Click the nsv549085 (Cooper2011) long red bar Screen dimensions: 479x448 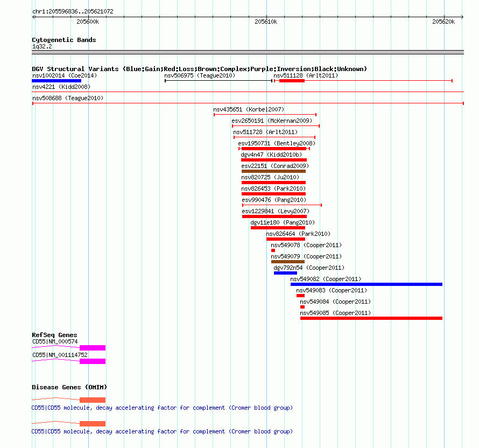click(x=371, y=318)
